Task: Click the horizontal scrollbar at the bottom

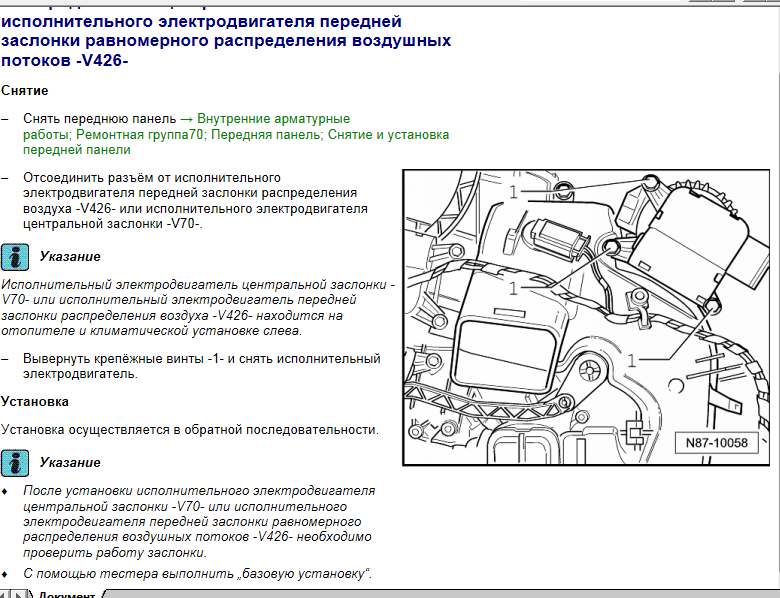Action: click(440, 593)
